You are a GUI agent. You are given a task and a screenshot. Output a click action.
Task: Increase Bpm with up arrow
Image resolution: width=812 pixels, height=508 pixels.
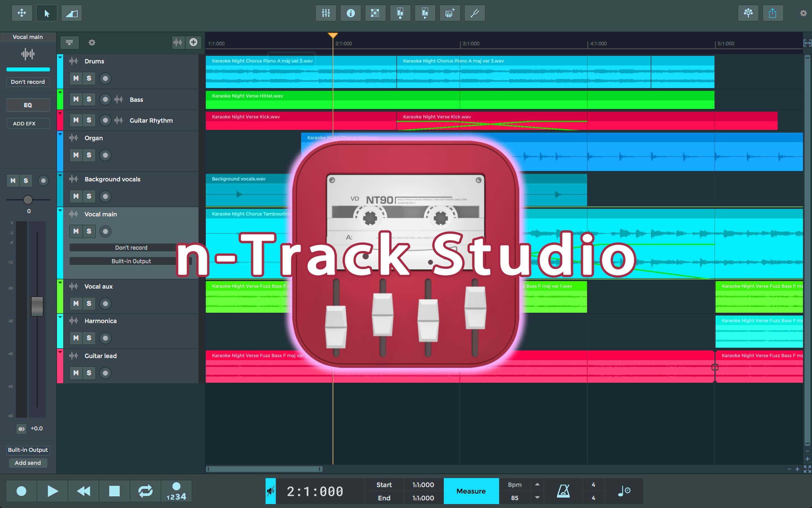pos(537,485)
